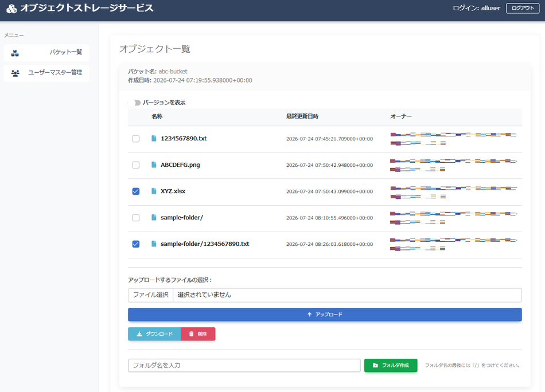Click the バケット名: abc-bucket text
This screenshot has width=545, height=392.
(x=157, y=72)
